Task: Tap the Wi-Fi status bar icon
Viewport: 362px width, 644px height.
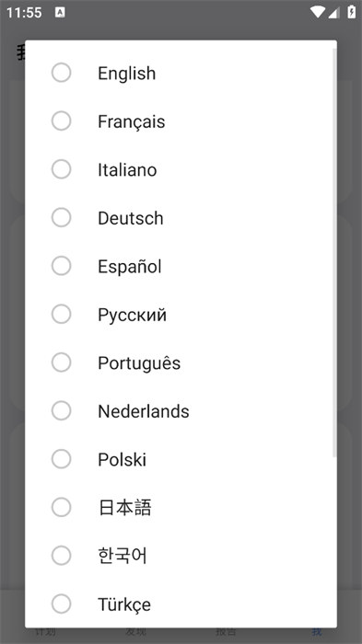Action: point(318,12)
